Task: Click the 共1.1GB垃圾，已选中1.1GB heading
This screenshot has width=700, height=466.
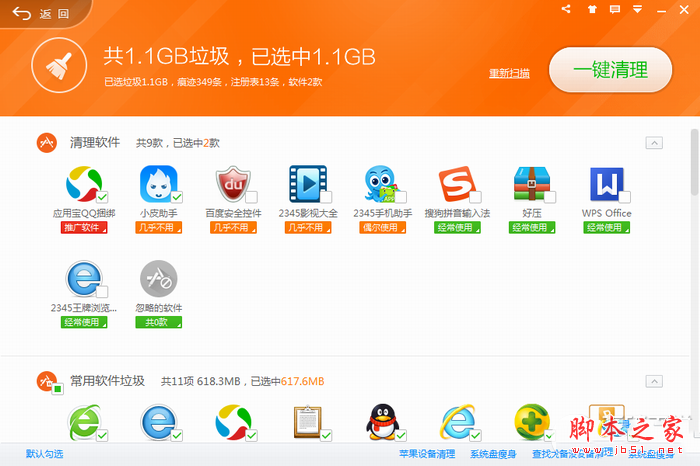Action: [x=240, y=57]
